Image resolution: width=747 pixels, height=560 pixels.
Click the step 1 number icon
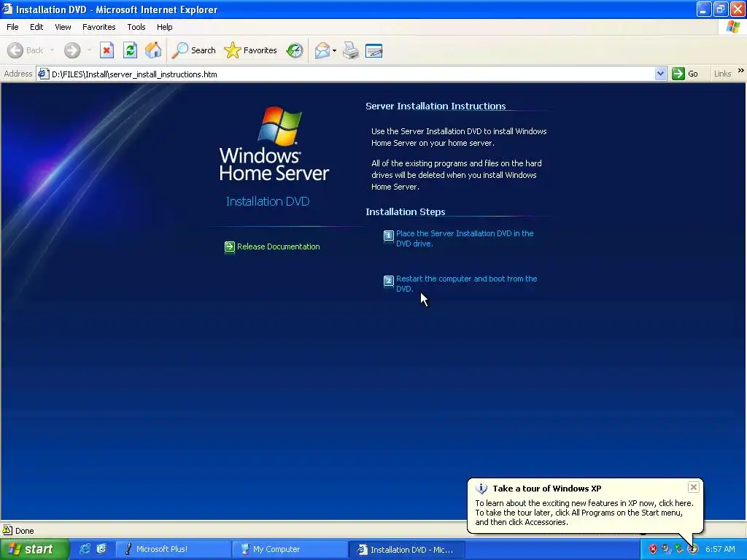(x=389, y=236)
